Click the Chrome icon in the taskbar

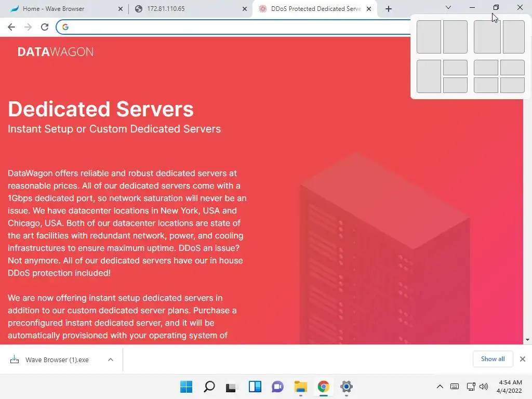(323, 387)
